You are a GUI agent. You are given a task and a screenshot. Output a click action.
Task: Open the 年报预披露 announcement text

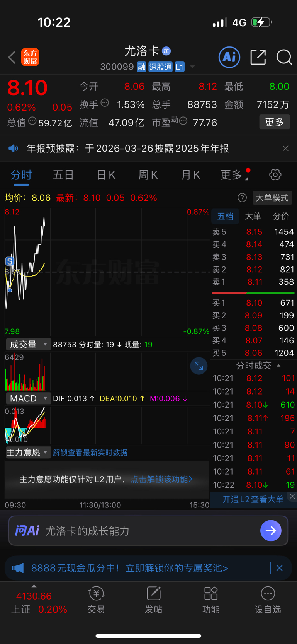coord(128,149)
